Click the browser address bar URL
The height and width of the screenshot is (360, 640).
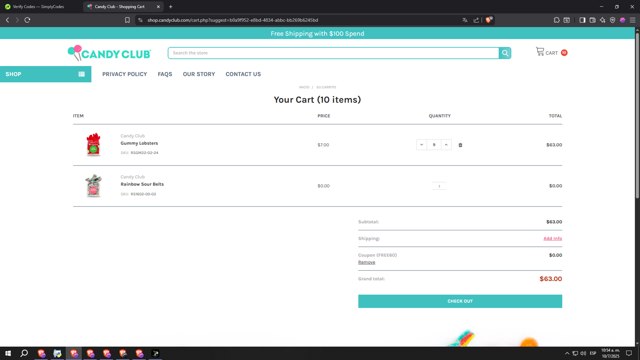click(x=233, y=20)
